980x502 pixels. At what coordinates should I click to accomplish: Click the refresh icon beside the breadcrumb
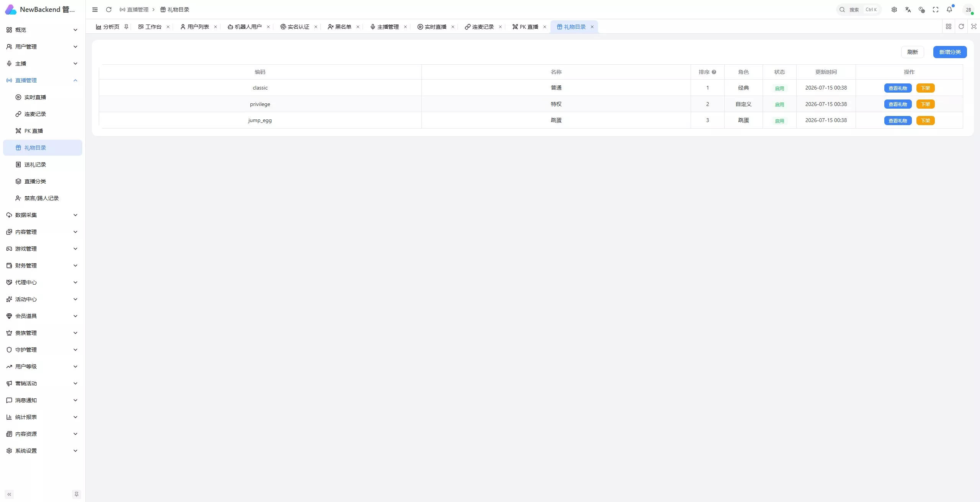coord(109,10)
